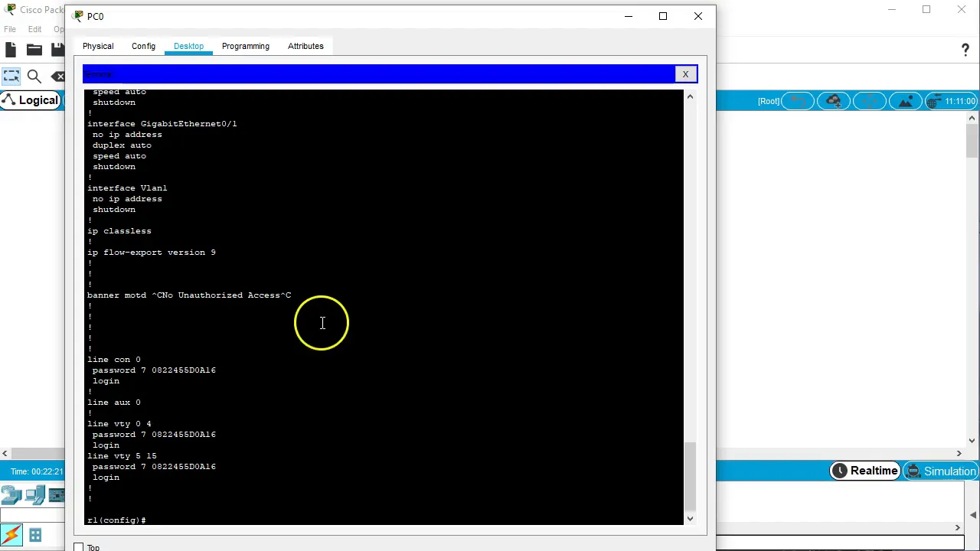Click terminal scrollbar down arrow
This screenshot has width=980, height=551.
click(x=690, y=519)
